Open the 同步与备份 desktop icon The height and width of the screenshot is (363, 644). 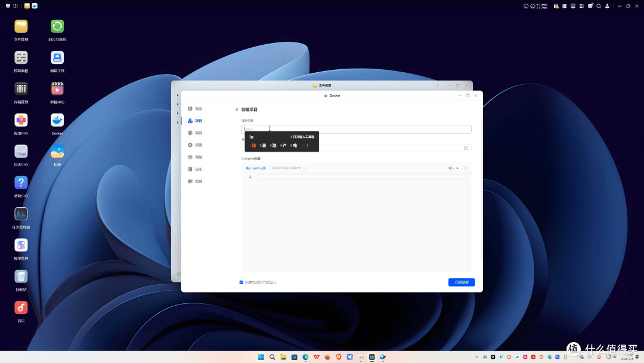click(x=57, y=27)
